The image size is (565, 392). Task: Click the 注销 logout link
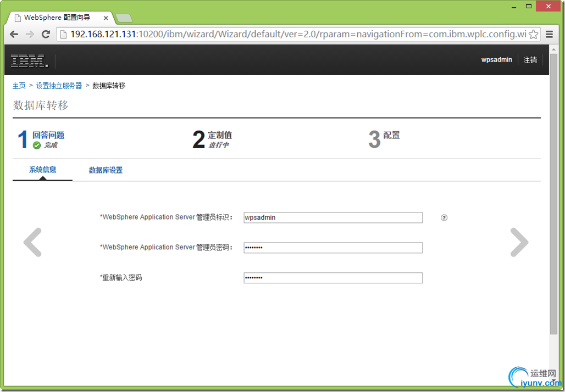tap(530, 60)
